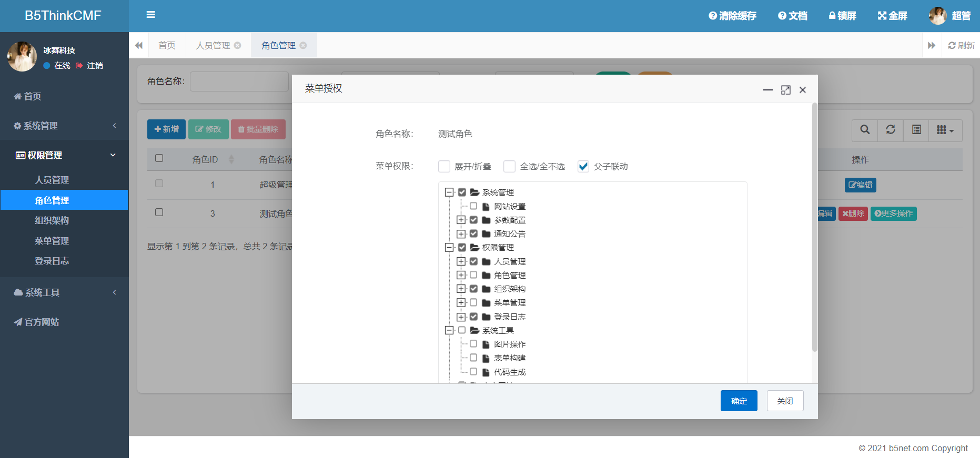The image size is (980, 458).
Task: Toggle table card view icon
Action: tap(916, 130)
